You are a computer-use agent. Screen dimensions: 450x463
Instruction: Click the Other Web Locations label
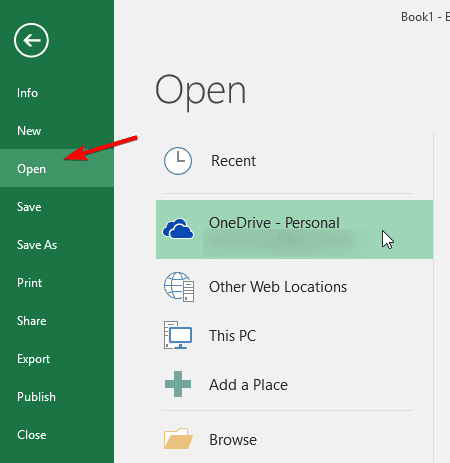click(278, 287)
